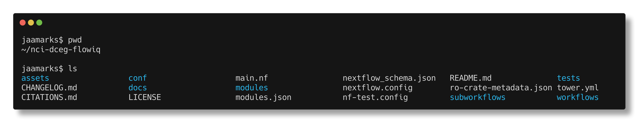
Task: Select the modules directory listing
Action: [251, 88]
